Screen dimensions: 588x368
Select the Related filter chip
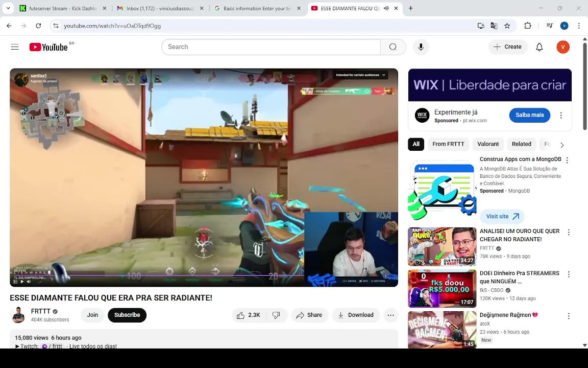[521, 144]
